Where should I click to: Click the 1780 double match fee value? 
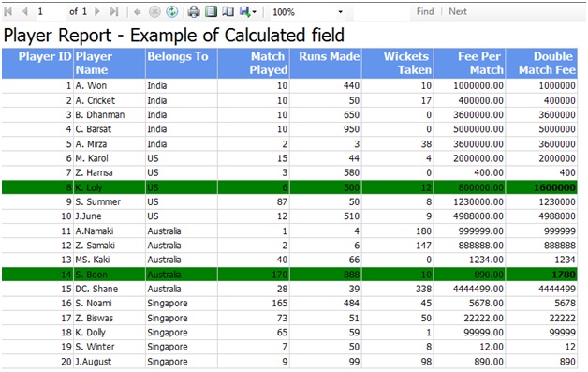564,275
